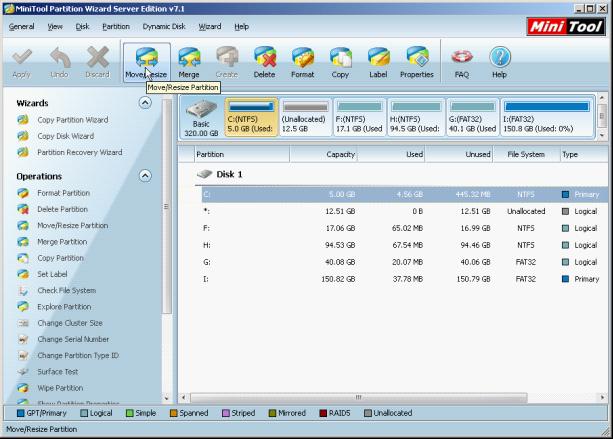Select the I:(FAT32) block in disk map
613x439 pixels.
548,117
